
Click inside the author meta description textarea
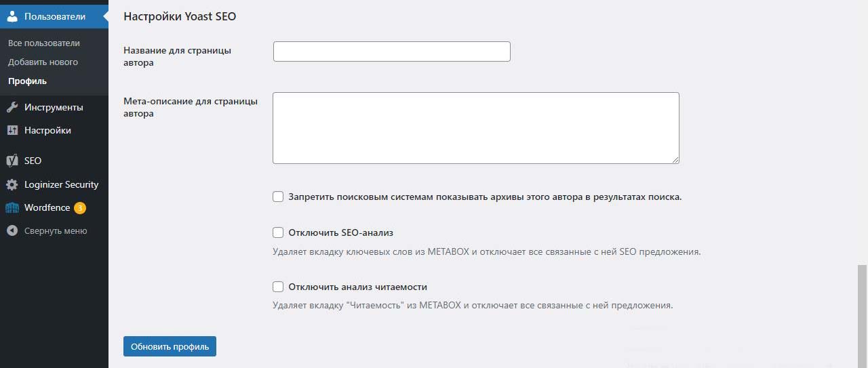click(x=475, y=127)
